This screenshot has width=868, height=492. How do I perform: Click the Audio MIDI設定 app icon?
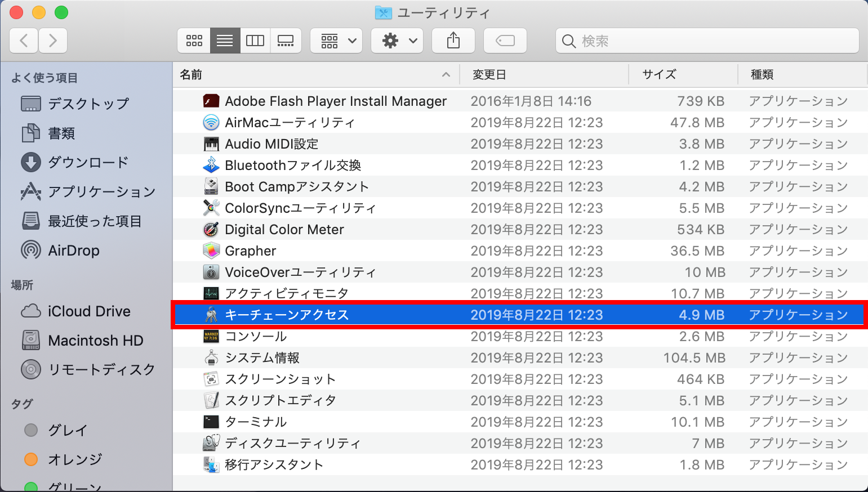[211, 144]
